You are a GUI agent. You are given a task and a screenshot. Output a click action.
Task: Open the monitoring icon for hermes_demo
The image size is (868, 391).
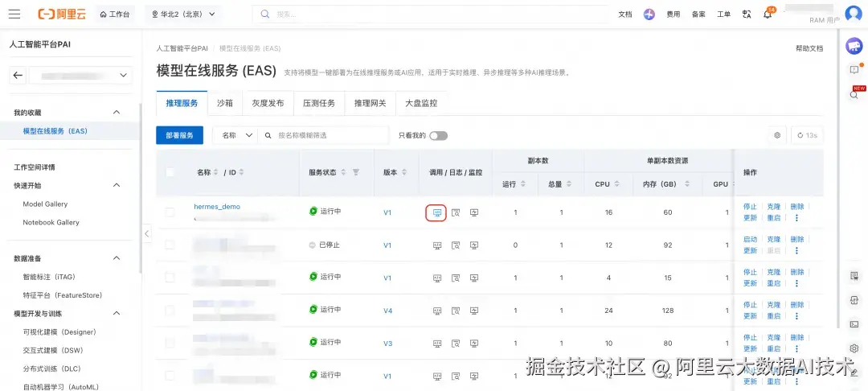[x=474, y=212]
